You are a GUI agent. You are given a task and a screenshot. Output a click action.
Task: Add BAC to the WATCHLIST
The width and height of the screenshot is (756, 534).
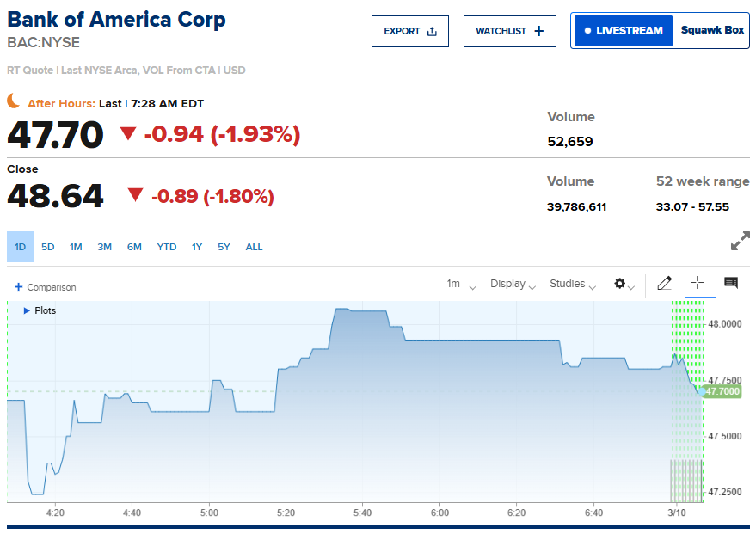[509, 31]
